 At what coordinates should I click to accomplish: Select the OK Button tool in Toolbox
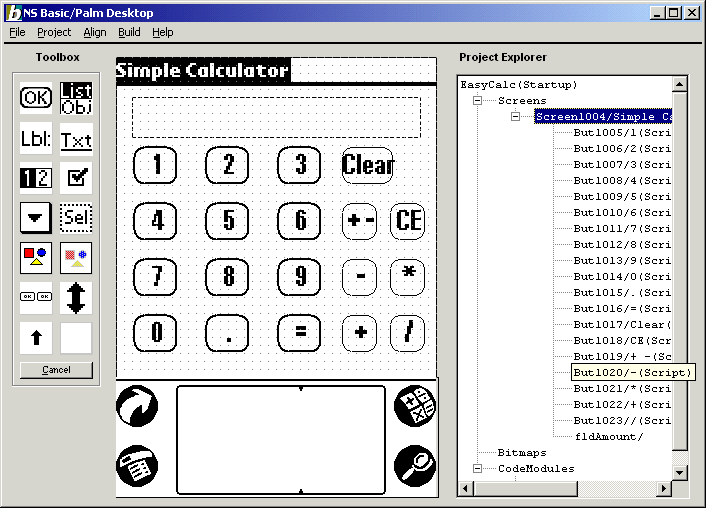(36, 97)
